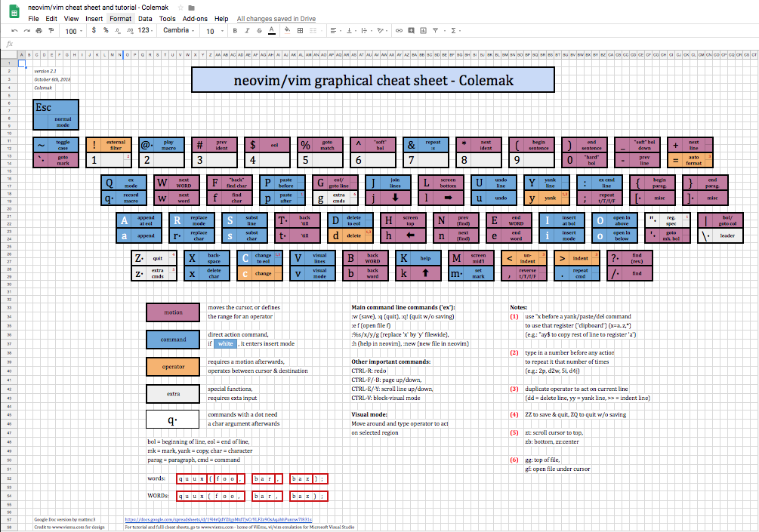This screenshot has width=759, height=532.
Task: Print the spreadsheet
Action: 39,31
